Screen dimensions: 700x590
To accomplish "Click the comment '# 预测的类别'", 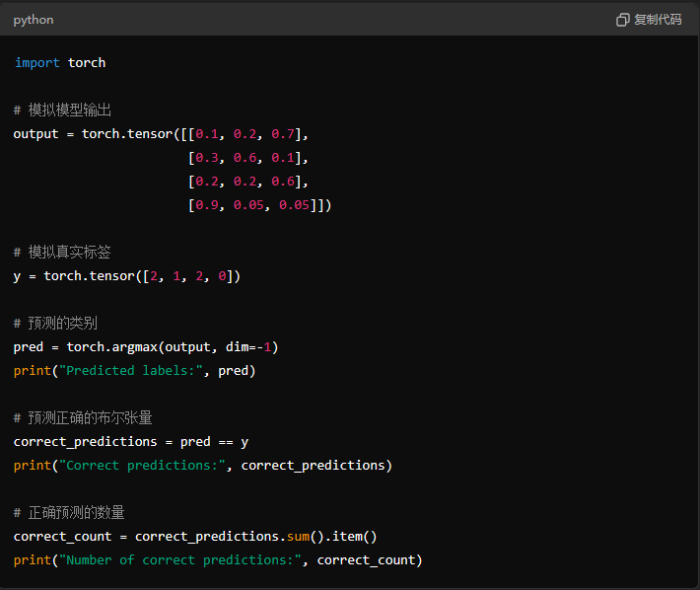I will pos(55,323).
